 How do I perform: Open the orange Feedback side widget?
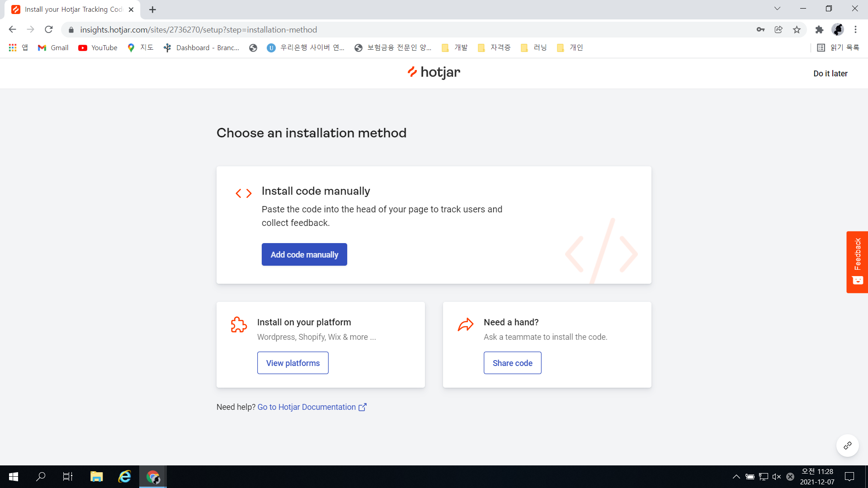[857, 262]
